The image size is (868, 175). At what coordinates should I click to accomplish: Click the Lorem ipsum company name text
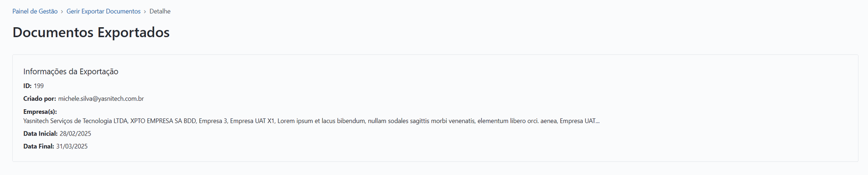[417, 121]
